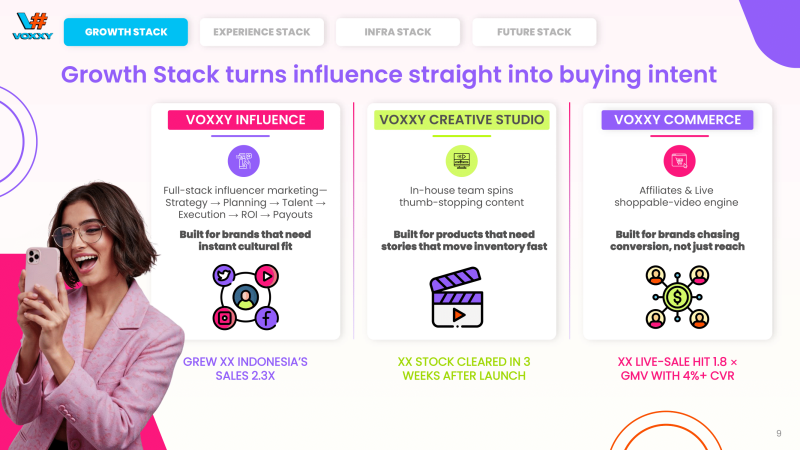Open the Experience Stack tab

pyautogui.click(x=261, y=32)
